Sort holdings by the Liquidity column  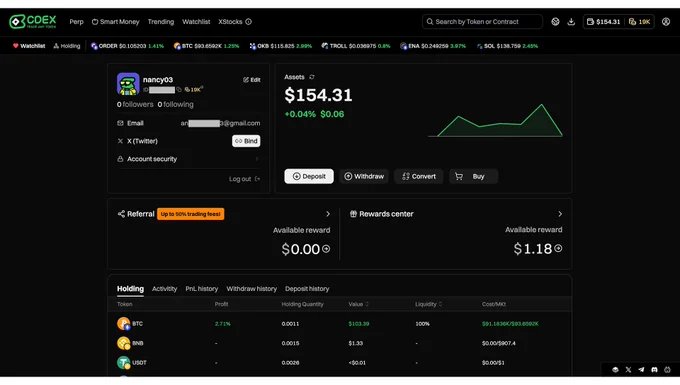click(x=428, y=304)
